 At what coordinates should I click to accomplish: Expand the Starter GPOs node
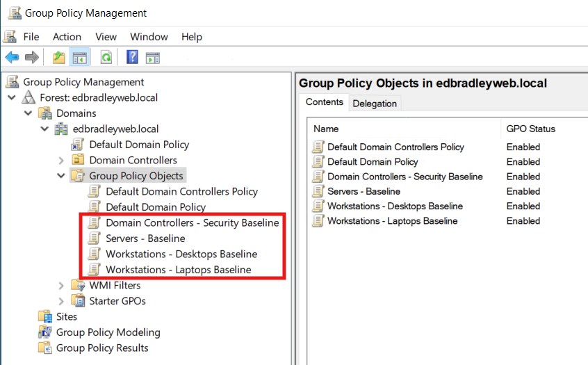(x=61, y=301)
